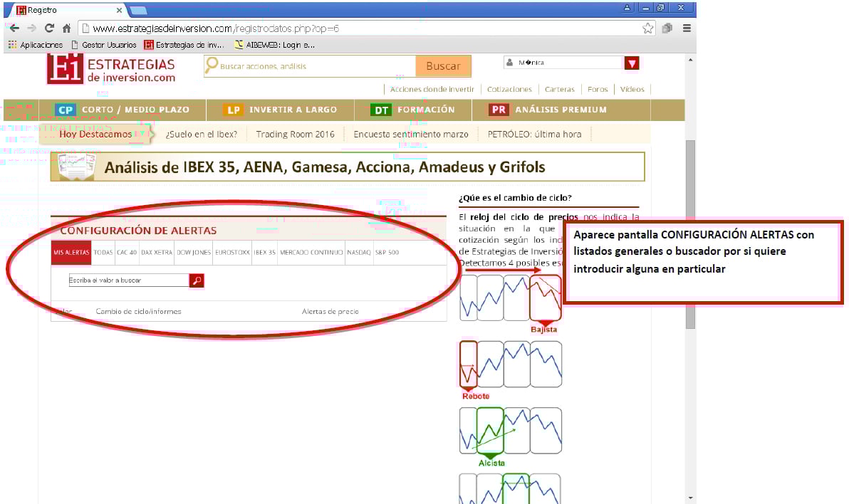This screenshot has height=504, width=849.
Task: Open Invertir a Largo menu
Action: 281,110
